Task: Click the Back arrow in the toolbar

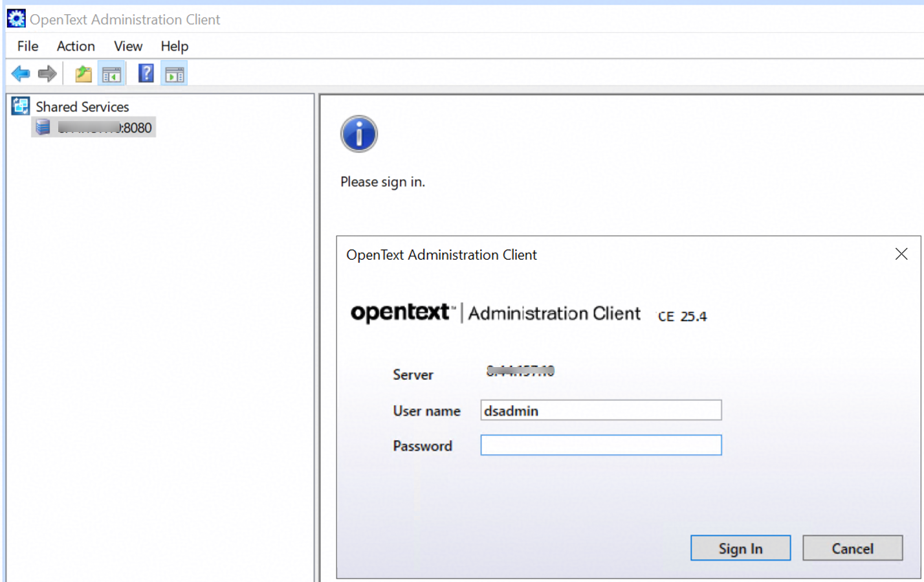Action: (21, 74)
